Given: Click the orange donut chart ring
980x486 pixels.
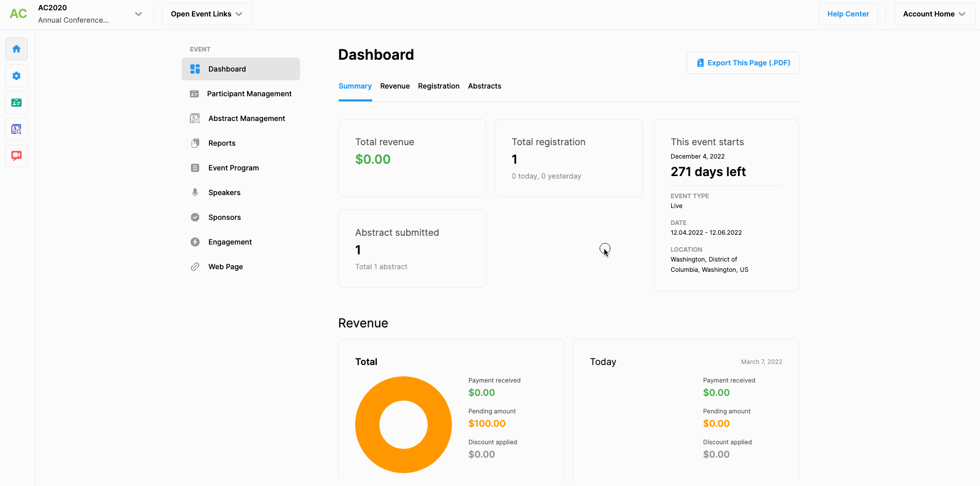Looking at the screenshot, I should pyautogui.click(x=367, y=425).
